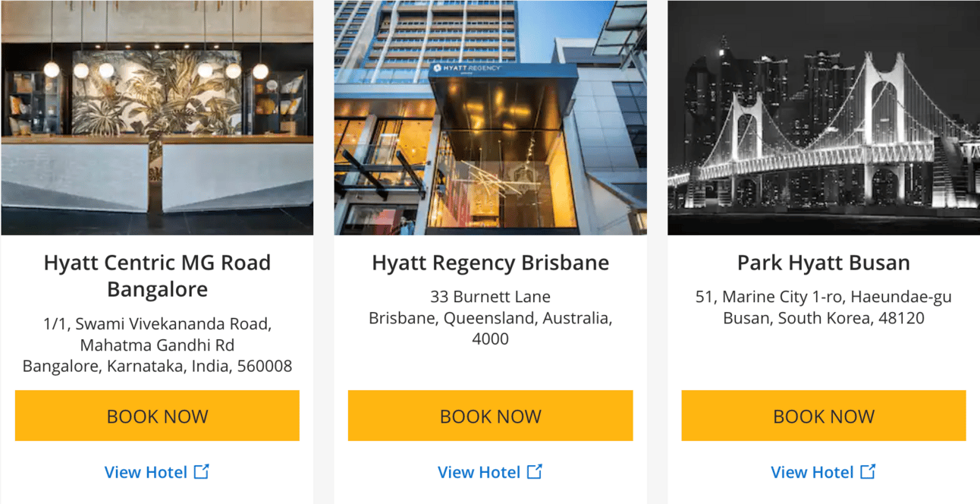Select the Hyatt Centric lobby reception photo
This screenshot has width=980, height=504.
click(x=157, y=118)
